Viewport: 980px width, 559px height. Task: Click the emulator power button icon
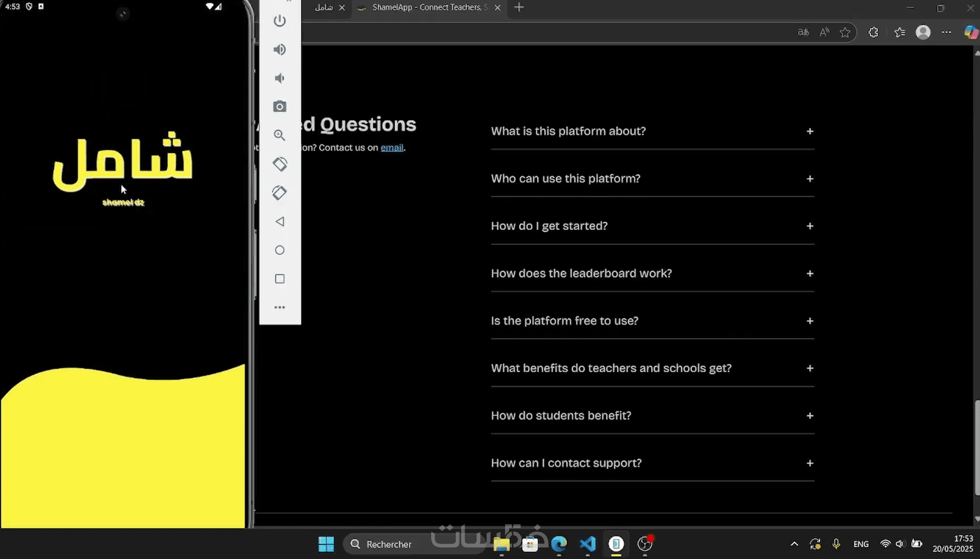pos(280,21)
